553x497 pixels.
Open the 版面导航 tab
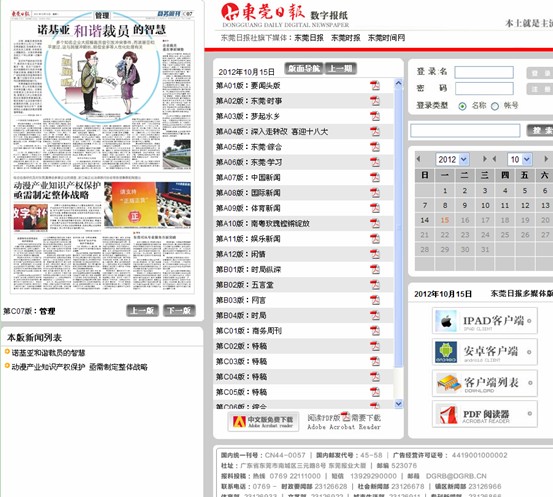[x=304, y=68]
